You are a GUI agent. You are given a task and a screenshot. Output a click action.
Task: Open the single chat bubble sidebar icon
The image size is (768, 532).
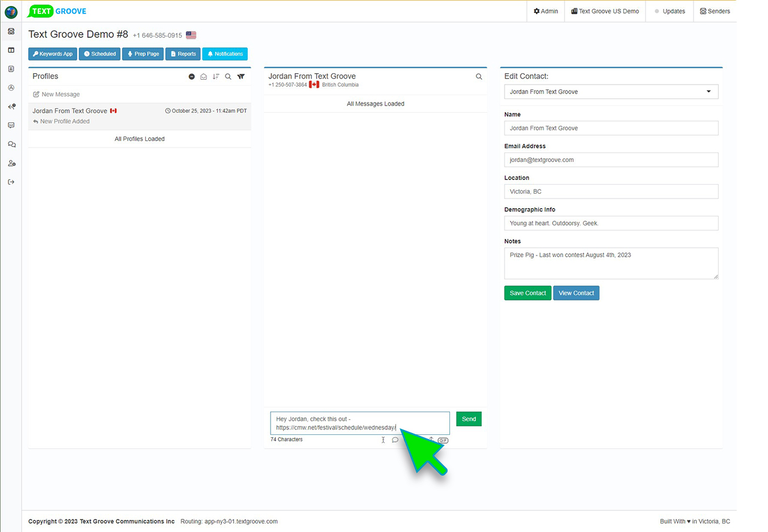[11, 125]
